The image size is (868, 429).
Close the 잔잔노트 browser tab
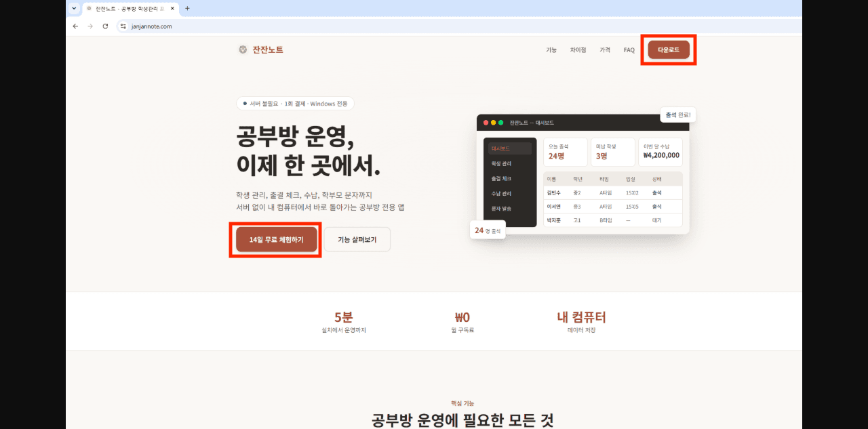click(x=172, y=8)
